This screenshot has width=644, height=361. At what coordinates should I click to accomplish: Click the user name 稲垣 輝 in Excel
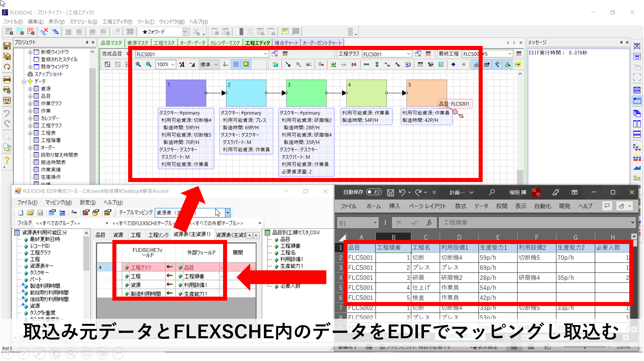point(518,192)
